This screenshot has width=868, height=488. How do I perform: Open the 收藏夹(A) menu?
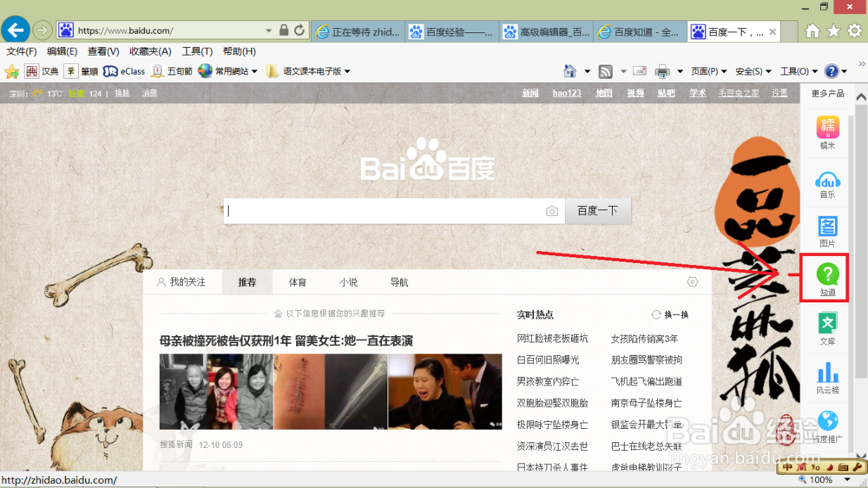pyautogui.click(x=150, y=51)
